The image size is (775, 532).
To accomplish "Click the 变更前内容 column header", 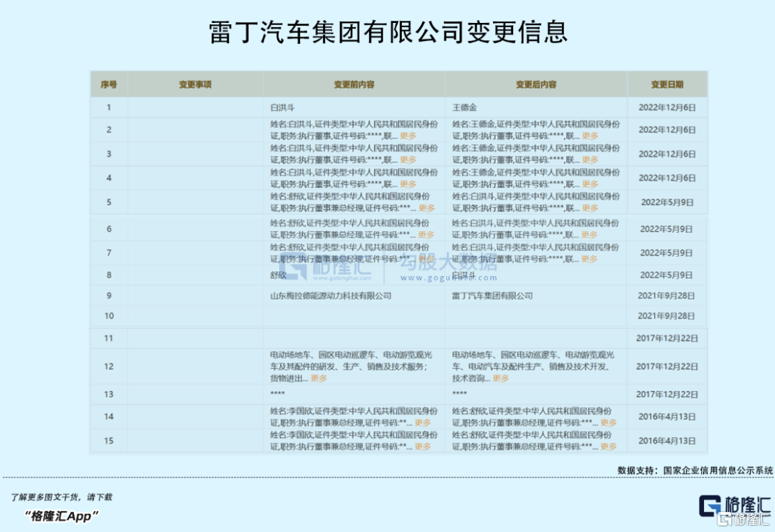I will 354,85.
